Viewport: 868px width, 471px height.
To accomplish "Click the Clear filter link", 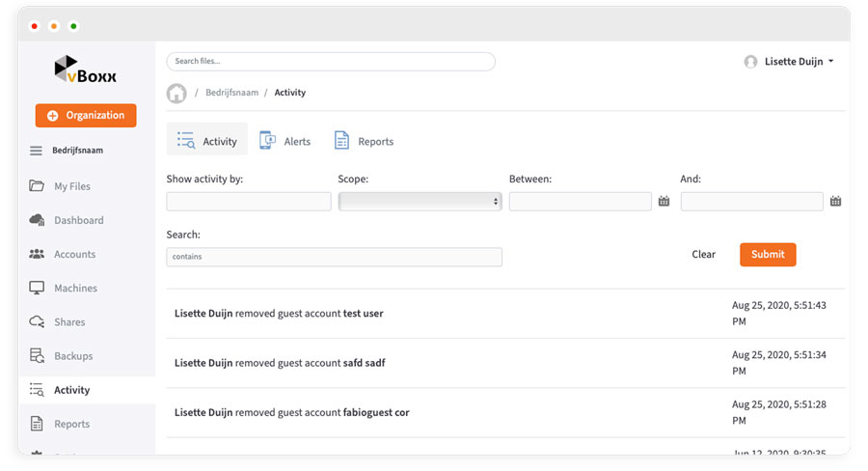I will click(703, 255).
